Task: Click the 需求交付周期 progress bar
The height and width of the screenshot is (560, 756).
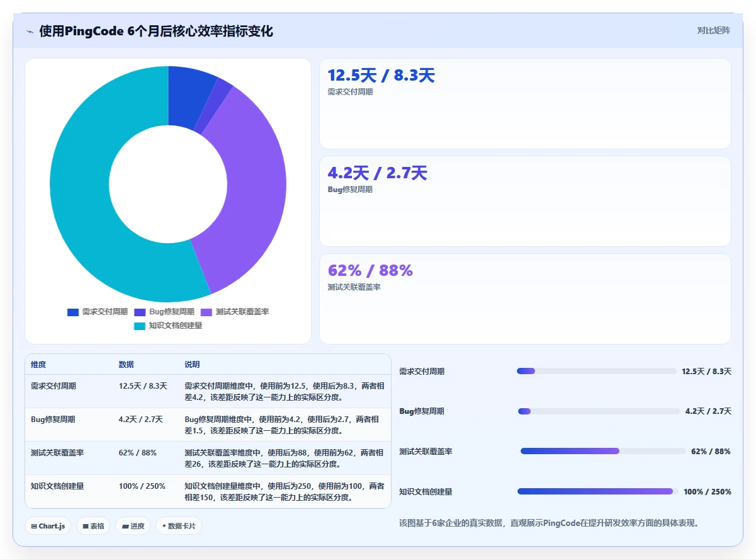Action: pyautogui.click(x=597, y=371)
